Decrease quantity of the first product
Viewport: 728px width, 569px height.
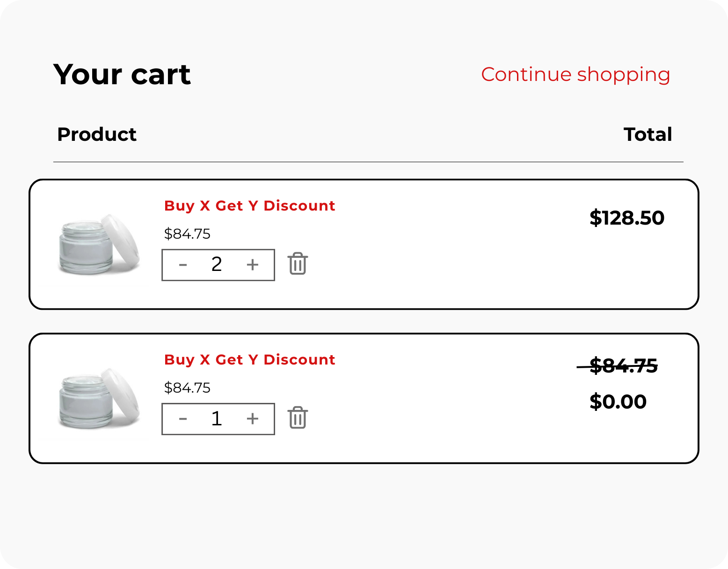tap(183, 265)
